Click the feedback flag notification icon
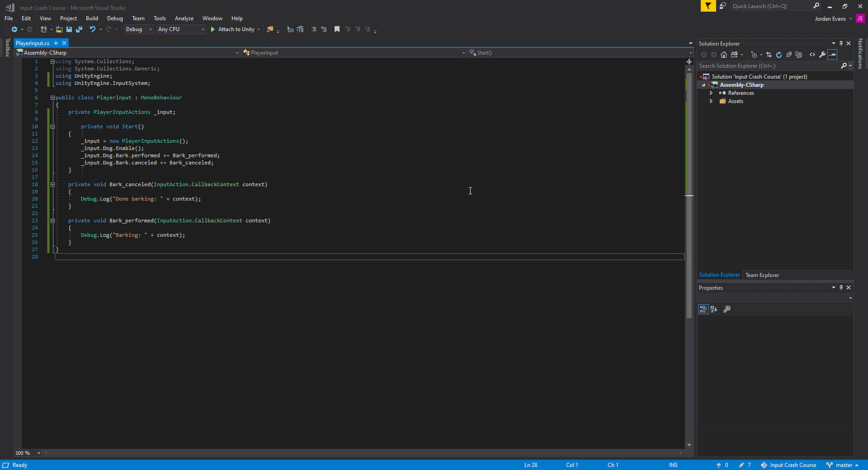The width and height of the screenshot is (868, 470). (707, 6)
